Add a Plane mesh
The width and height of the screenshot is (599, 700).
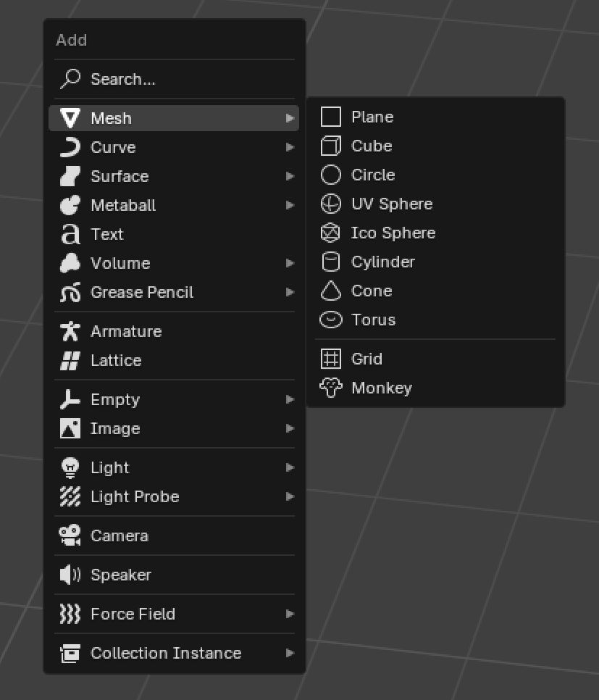click(372, 117)
